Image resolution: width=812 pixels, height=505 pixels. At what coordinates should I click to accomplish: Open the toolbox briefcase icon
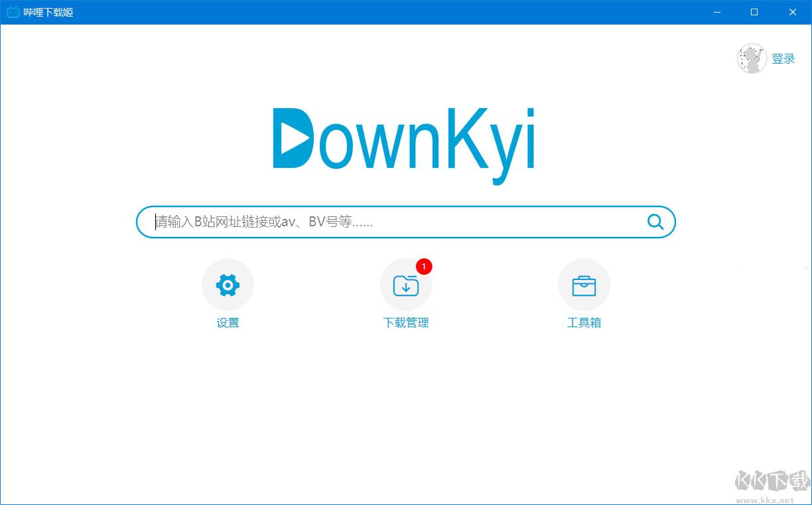pyautogui.click(x=584, y=285)
